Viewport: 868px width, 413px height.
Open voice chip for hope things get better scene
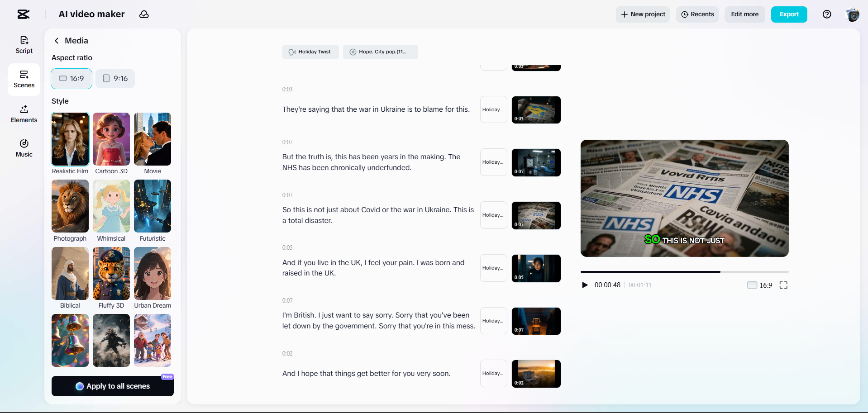coord(494,373)
